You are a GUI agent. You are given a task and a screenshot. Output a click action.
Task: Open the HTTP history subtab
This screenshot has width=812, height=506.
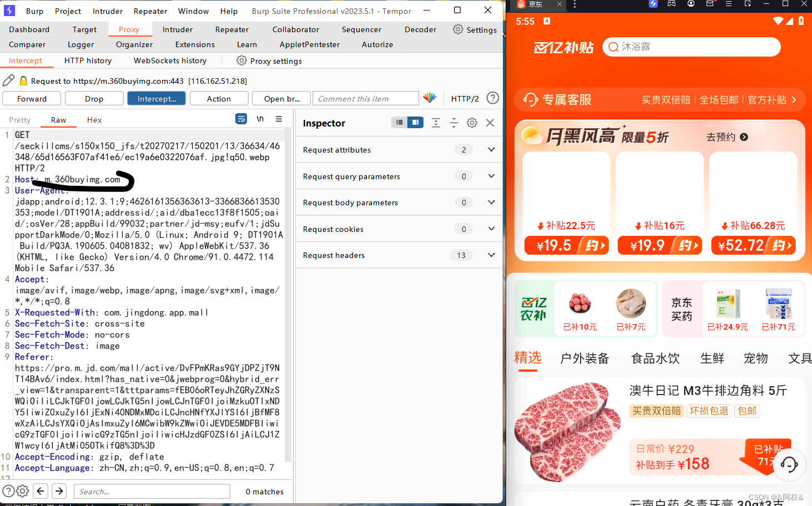(88, 60)
